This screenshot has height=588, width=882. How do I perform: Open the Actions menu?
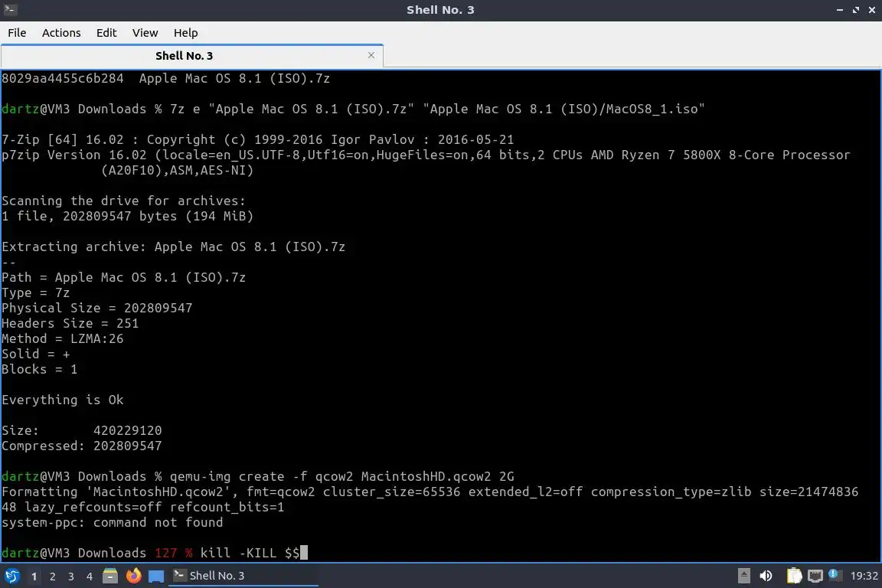coord(61,33)
